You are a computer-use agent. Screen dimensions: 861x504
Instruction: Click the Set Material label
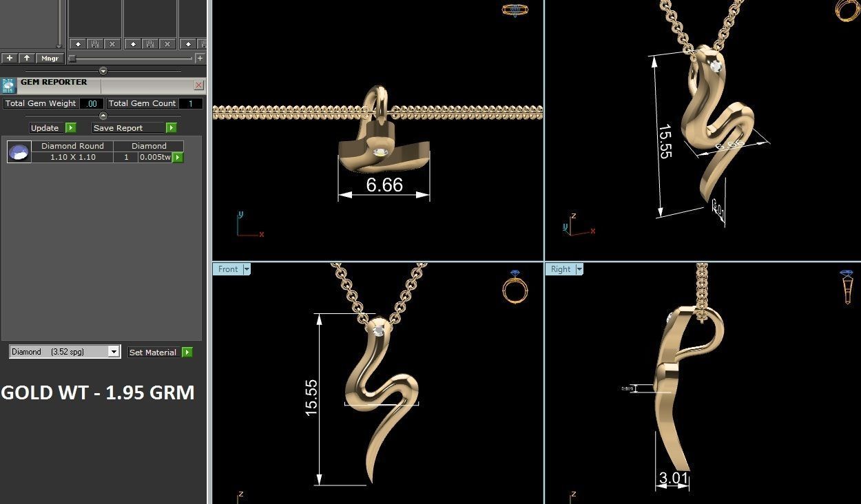click(153, 353)
